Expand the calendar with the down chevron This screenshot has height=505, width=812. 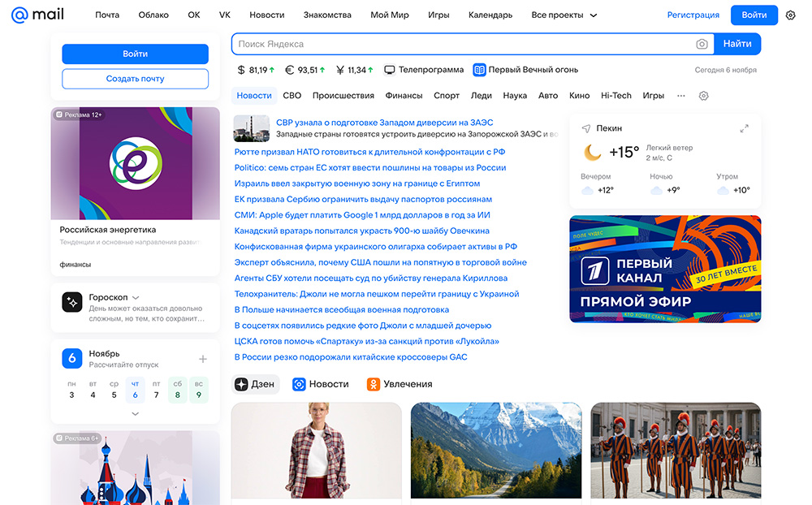tap(135, 413)
